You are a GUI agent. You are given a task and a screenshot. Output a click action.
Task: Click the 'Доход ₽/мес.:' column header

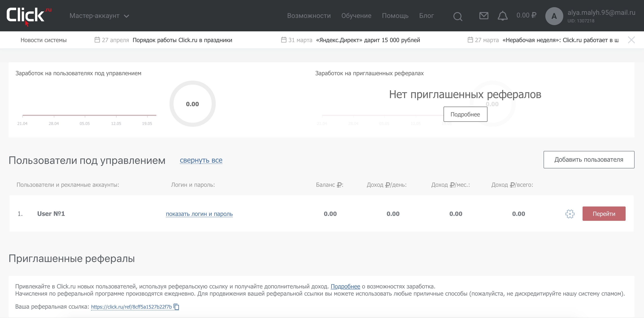point(450,185)
